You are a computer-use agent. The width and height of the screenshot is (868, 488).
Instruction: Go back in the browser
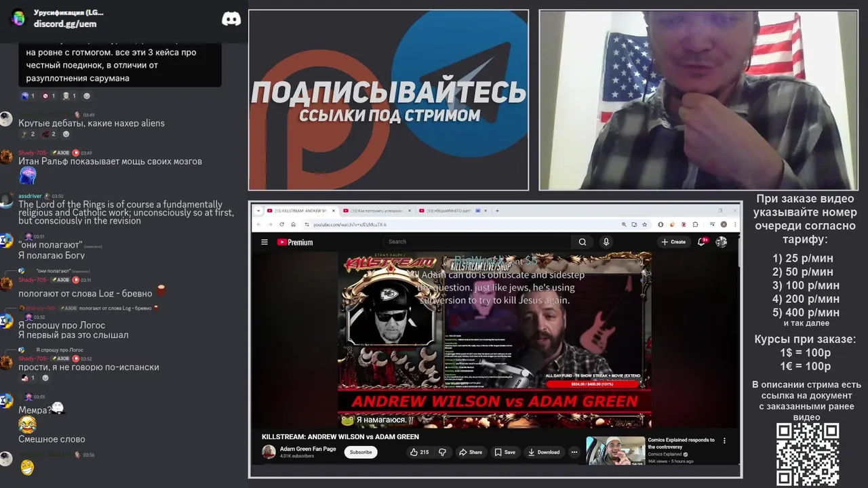[258, 224]
